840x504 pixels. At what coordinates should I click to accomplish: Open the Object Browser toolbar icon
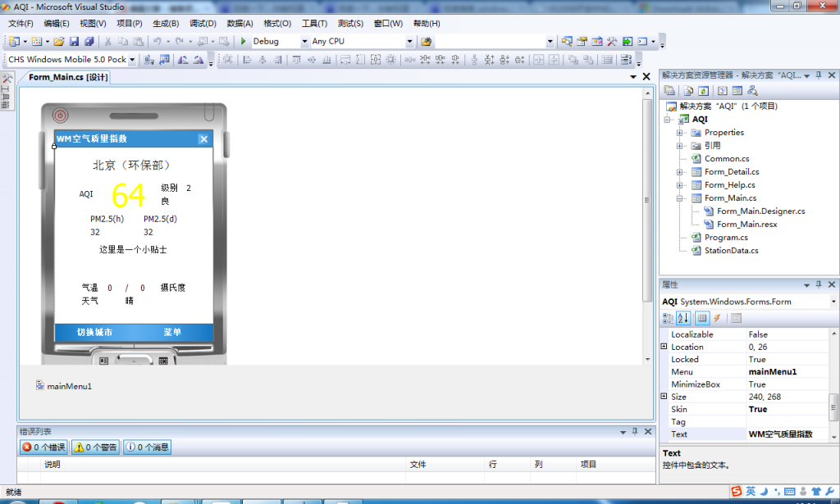pyautogui.click(x=597, y=41)
